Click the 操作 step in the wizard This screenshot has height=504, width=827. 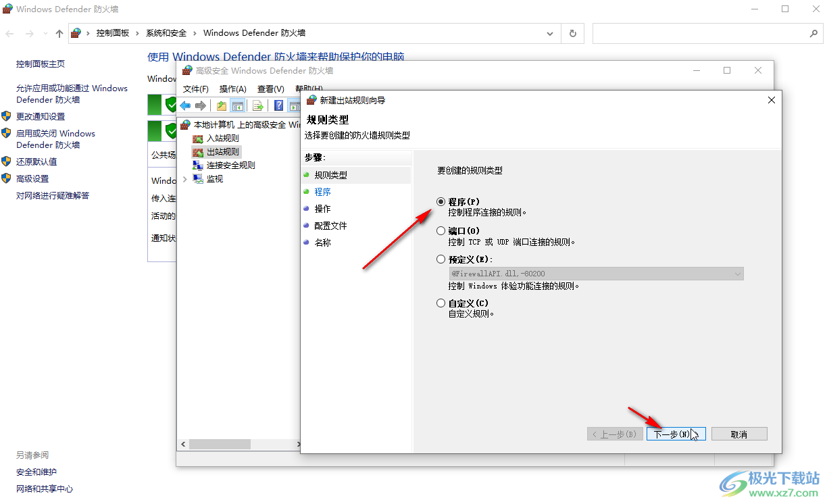[x=322, y=209]
